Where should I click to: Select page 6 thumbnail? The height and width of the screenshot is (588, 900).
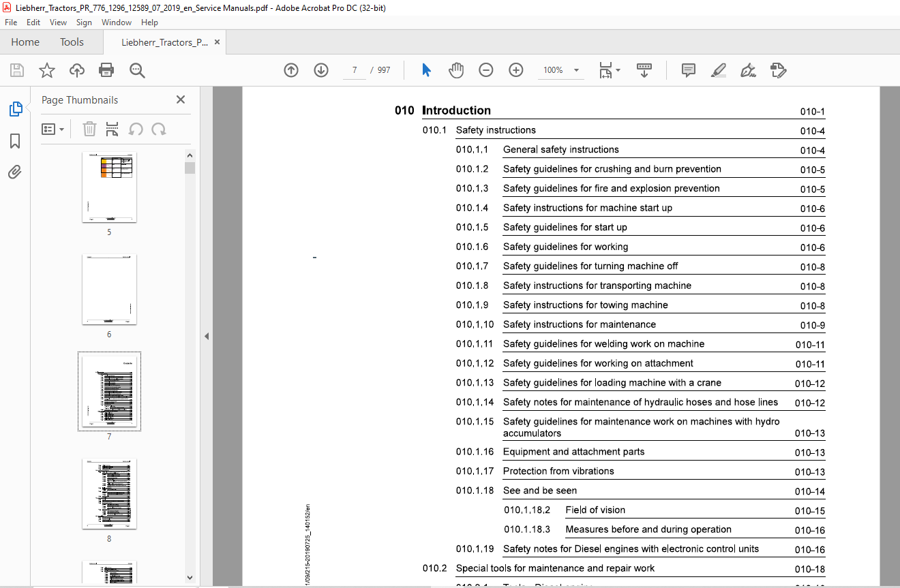tap(109, 290)
